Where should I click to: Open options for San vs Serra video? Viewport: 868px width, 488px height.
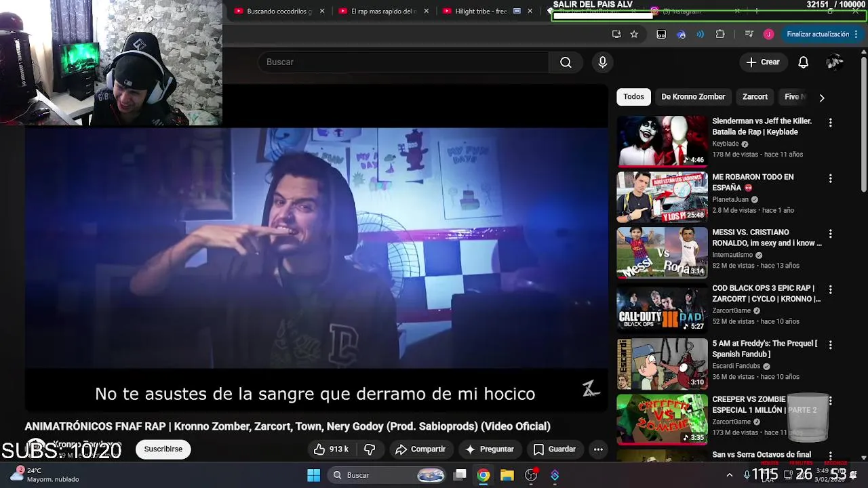830,456
